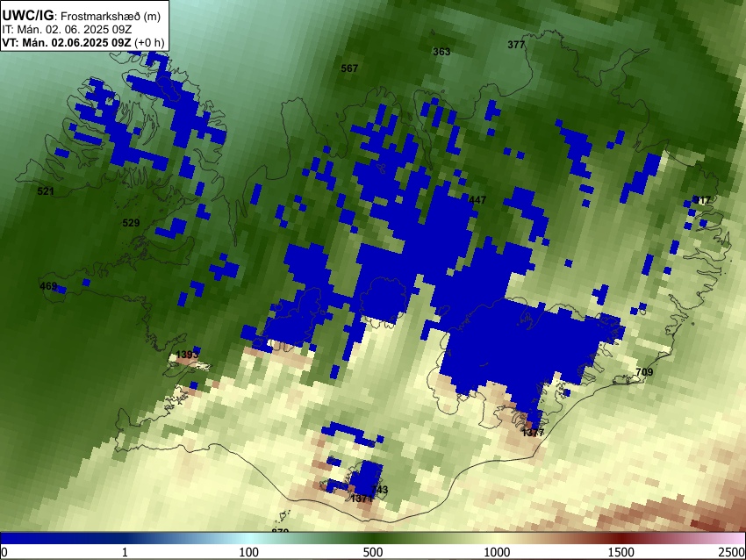
Task: Click the value label at Snæfellsnes peninsula tip
Action: 48,286
